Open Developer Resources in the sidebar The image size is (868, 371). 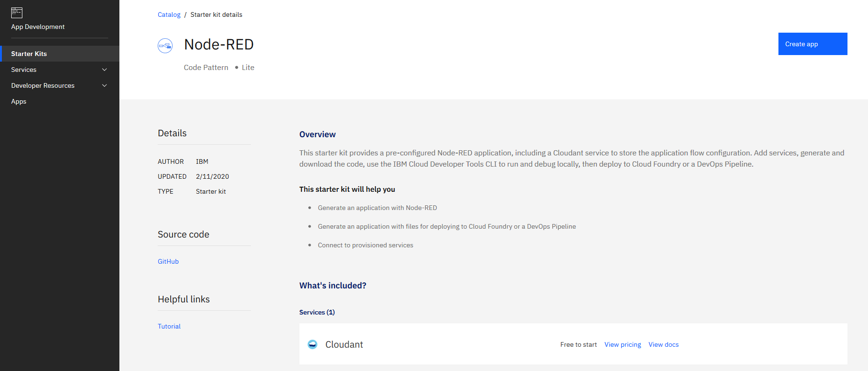click(x=43, y=85)
